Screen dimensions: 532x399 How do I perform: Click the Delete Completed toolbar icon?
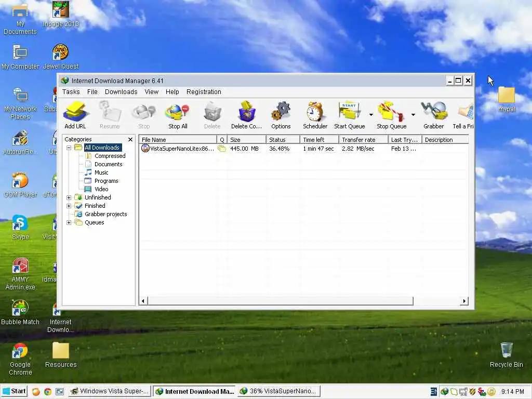246,115
